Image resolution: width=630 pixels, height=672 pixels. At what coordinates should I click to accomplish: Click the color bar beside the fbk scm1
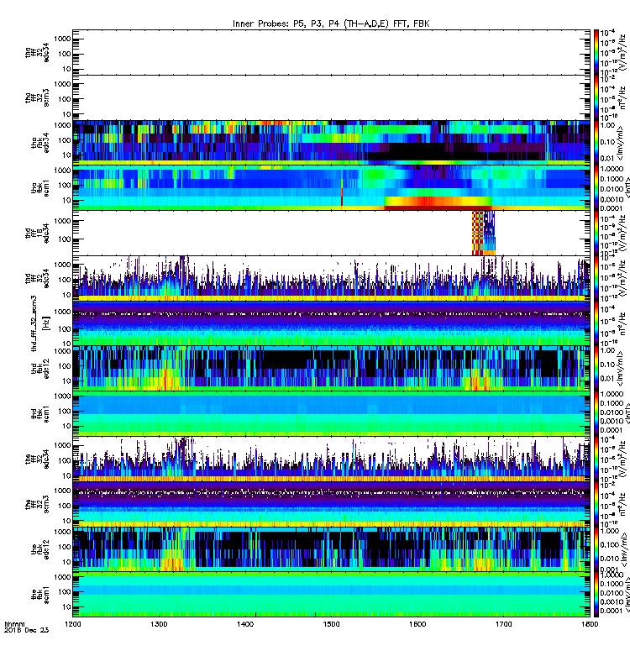point(596,595)
